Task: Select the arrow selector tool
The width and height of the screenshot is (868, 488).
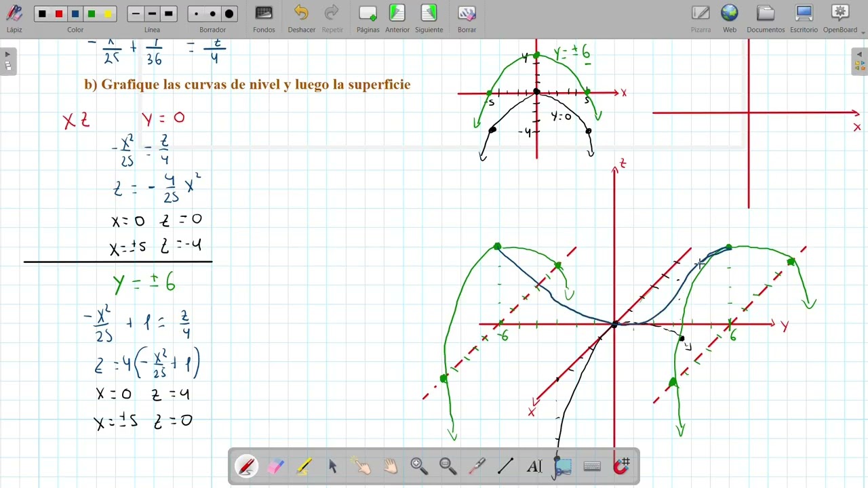Action: [333, 466]
